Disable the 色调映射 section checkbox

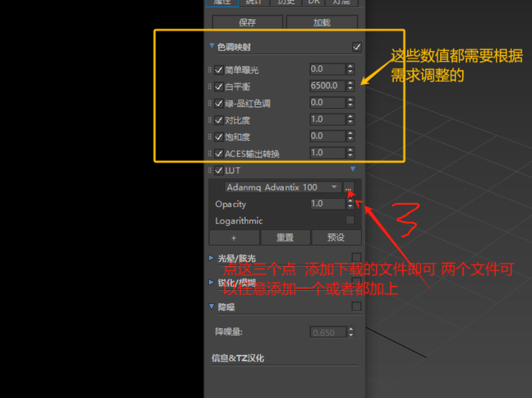[357, 47]
